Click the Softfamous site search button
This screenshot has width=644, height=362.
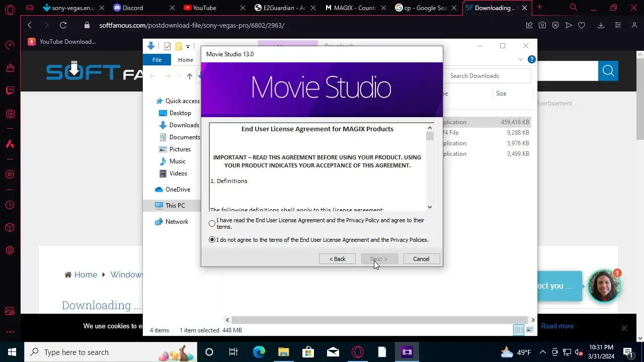point(608,71)
